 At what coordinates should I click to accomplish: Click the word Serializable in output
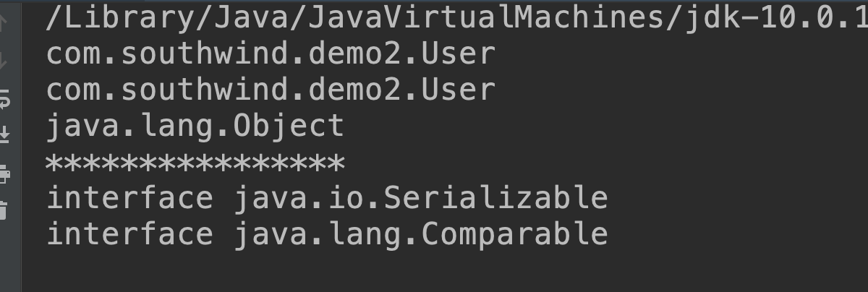(x=495, y=198)
